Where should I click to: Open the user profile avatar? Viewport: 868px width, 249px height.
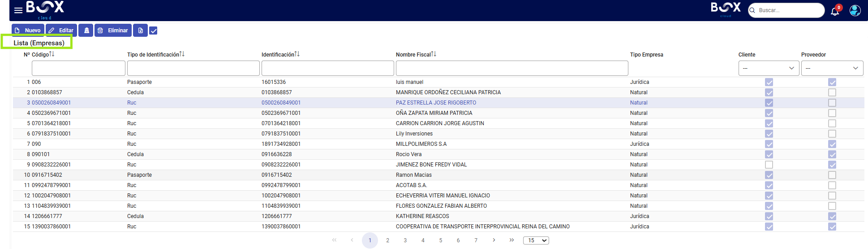(855, 10)
